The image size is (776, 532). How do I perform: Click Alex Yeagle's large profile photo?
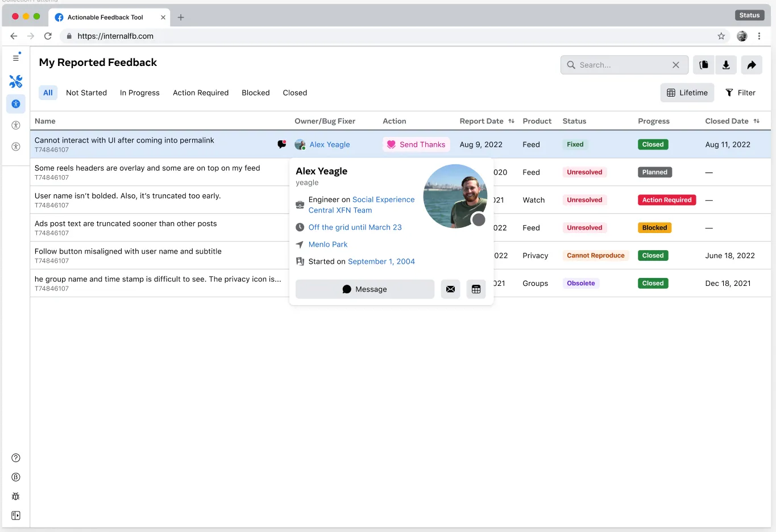coord(455,196)
